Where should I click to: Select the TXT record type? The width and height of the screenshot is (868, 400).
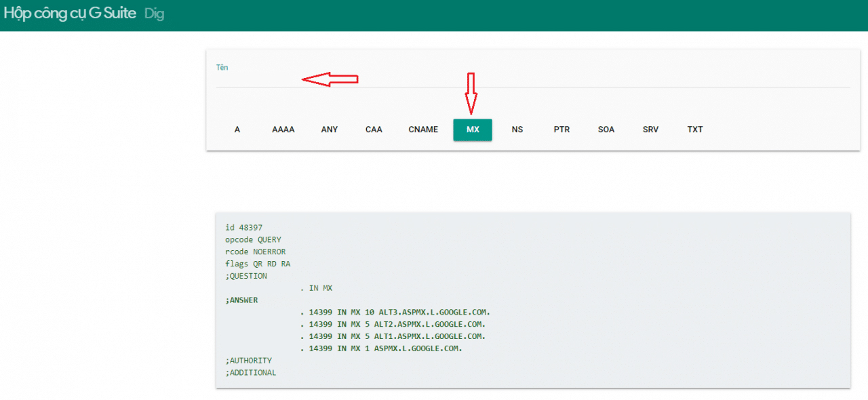coord(695,129)
